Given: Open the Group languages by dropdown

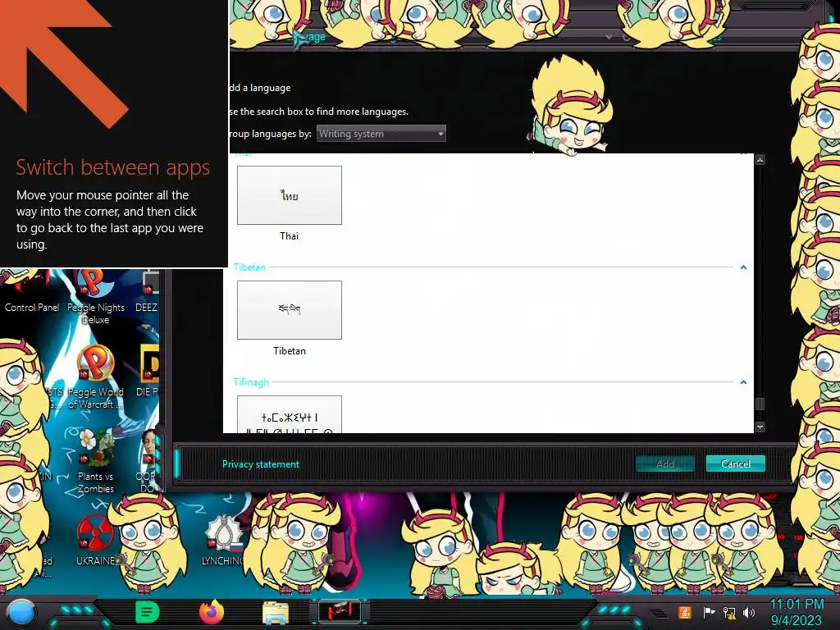Looking at the screenshot, I should [381, 134].
